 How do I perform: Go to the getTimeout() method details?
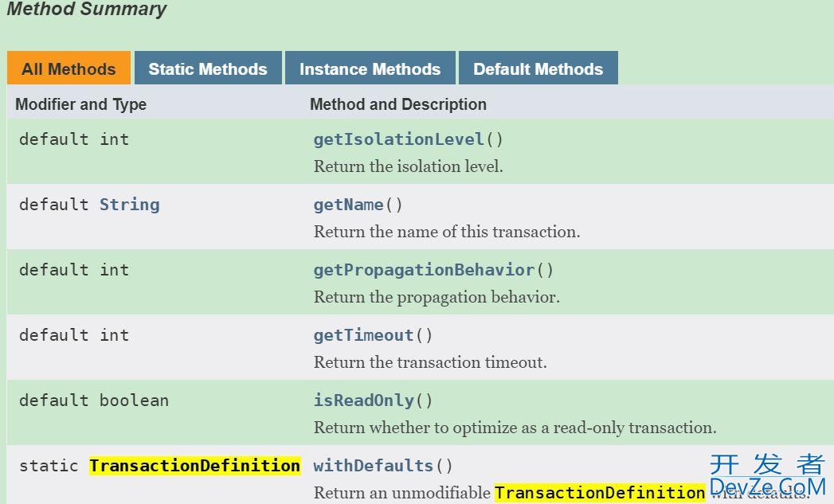tap(364, 335)
